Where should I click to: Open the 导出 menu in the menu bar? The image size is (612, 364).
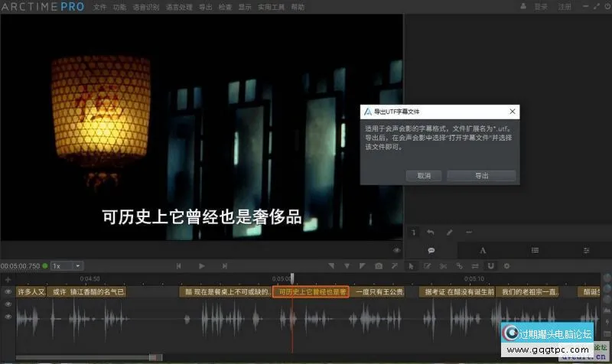tap(205, 7)
